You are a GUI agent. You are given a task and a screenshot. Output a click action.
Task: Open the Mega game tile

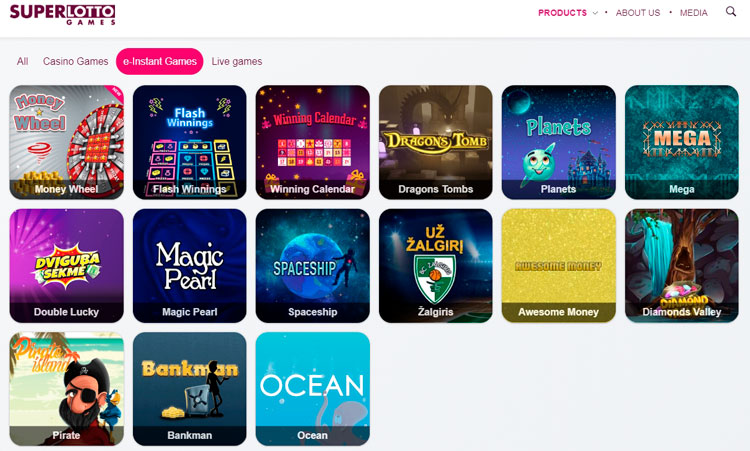(x=682, y=142)
